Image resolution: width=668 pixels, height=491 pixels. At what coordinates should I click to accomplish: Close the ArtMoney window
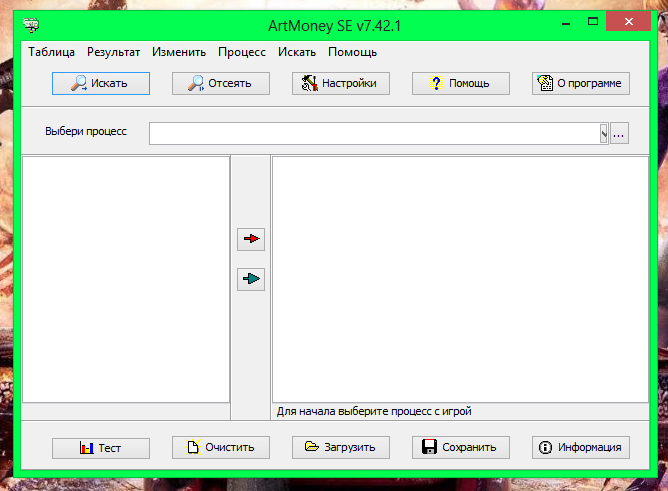coord(628,21)
